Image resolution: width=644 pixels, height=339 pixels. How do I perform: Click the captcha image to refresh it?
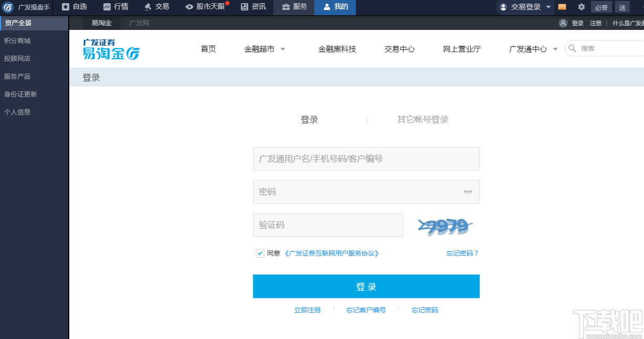pos(445,225)
